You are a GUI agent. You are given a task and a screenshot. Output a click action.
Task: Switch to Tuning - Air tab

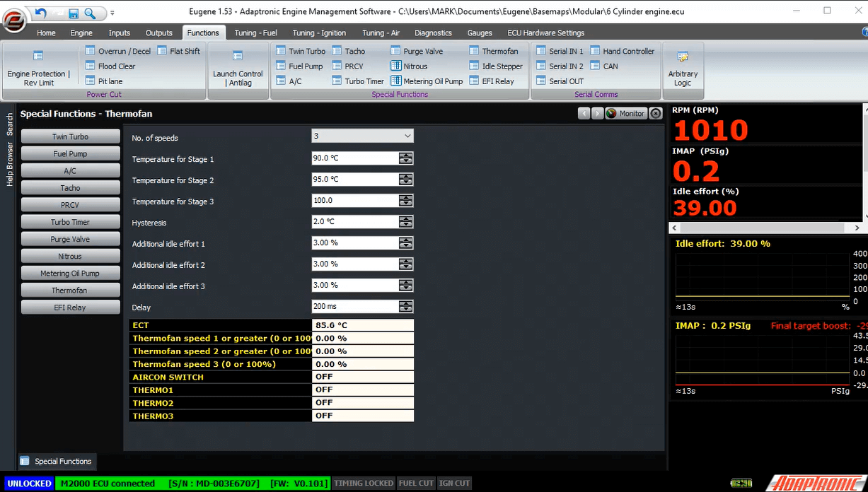(381, 33)
